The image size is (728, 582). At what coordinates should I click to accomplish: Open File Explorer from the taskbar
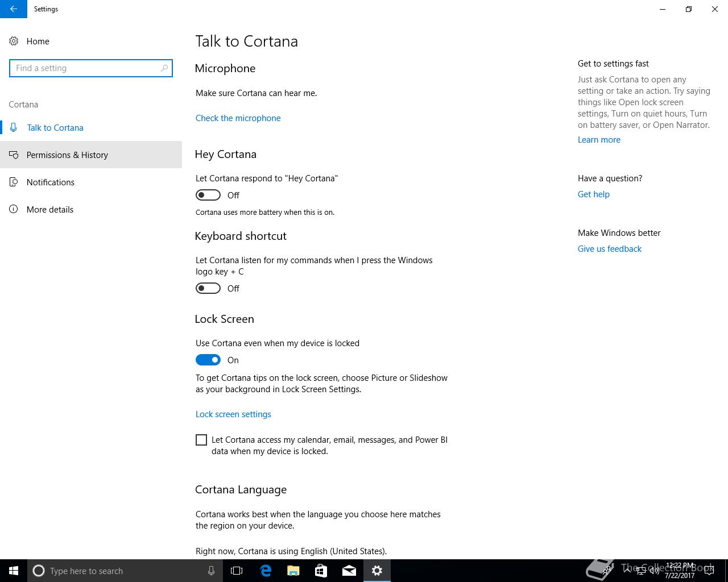[293, 571]
